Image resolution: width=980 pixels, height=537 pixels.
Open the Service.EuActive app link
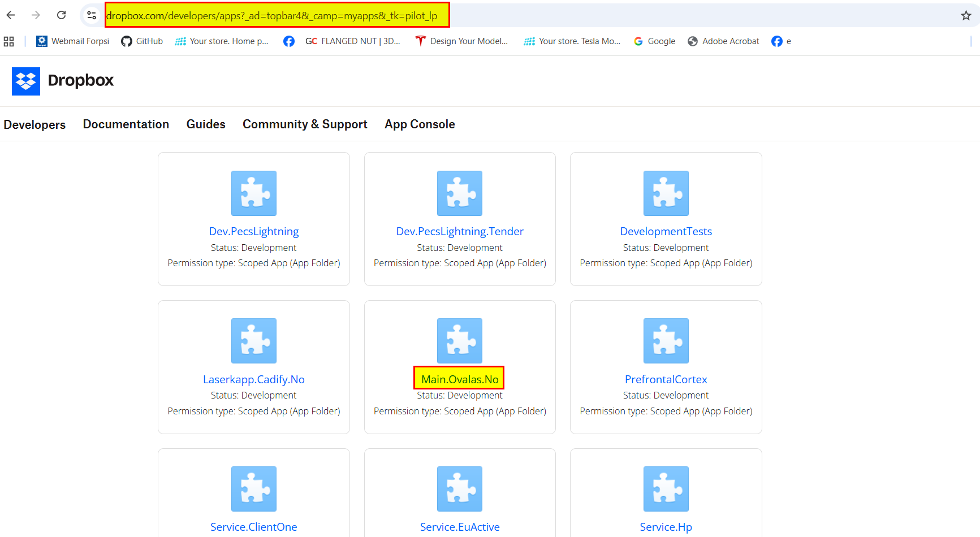point(460,527)
